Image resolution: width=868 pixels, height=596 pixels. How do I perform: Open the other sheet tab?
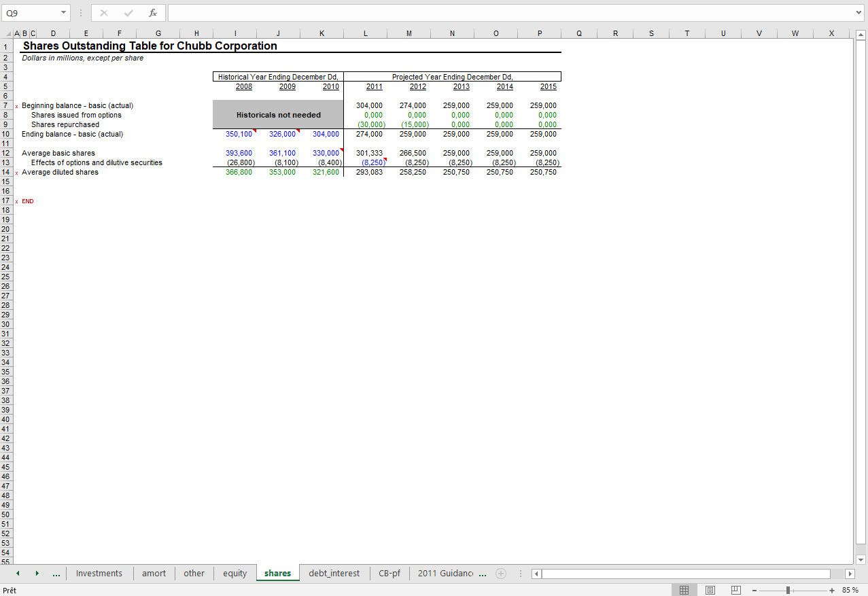tap(194, 574)
